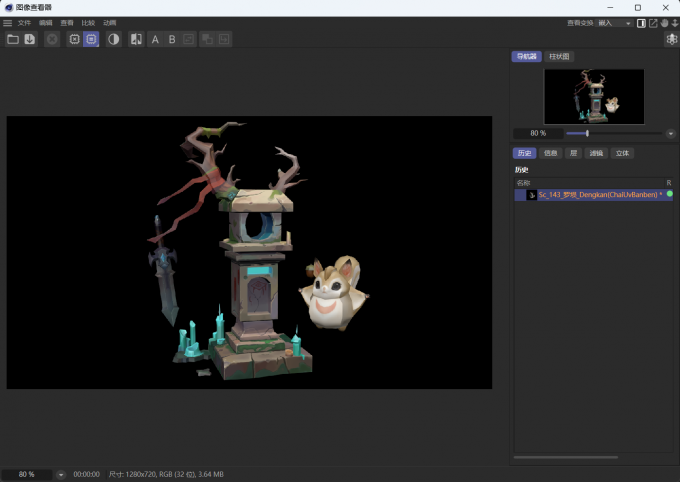Click the bent-arrow swap direction icon

pyautogui.click(x=224, y=39)
